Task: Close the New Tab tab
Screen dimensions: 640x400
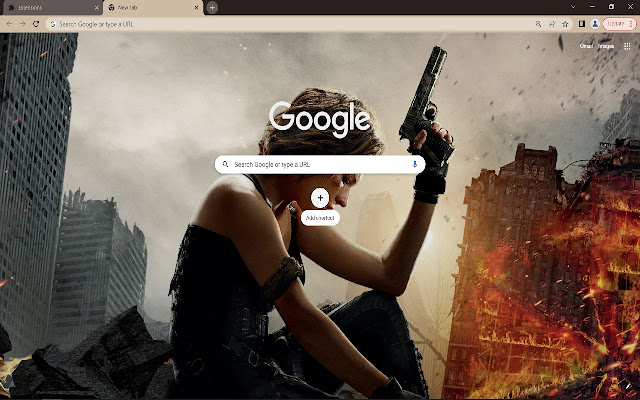Action: pos(197,7)
